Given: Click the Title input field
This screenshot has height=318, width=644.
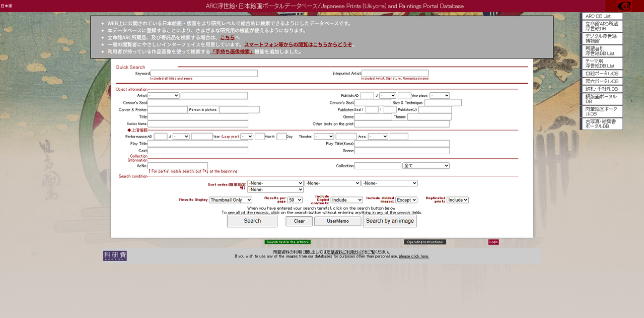Looking at the screenshot, I should coord(198,116).
